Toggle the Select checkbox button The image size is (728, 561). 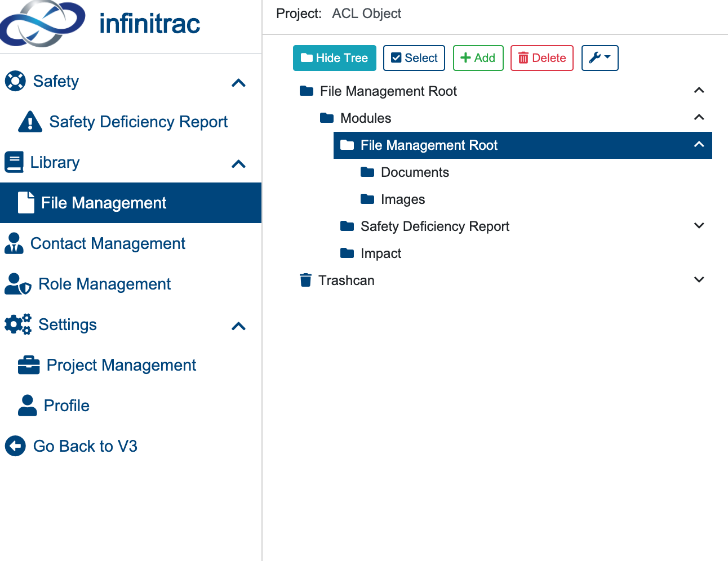414,58
